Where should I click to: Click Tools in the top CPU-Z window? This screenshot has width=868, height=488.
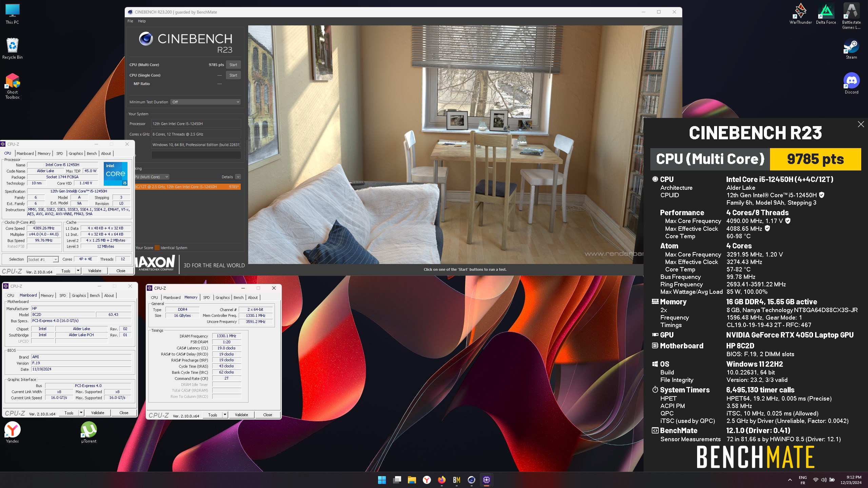66,271
